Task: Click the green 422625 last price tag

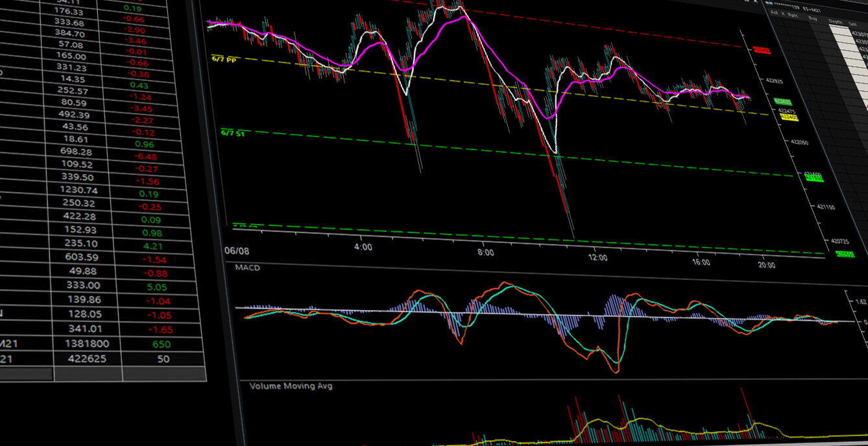Action: [782, 102]
